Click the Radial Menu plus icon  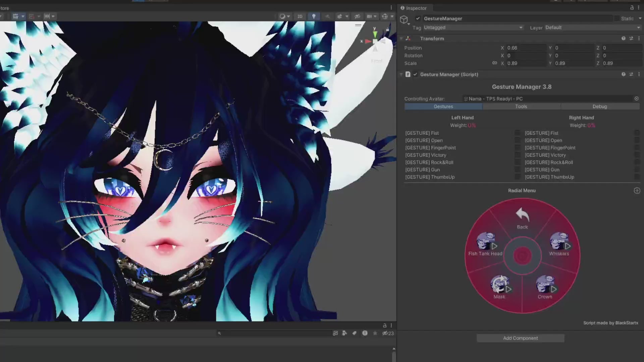637,191
